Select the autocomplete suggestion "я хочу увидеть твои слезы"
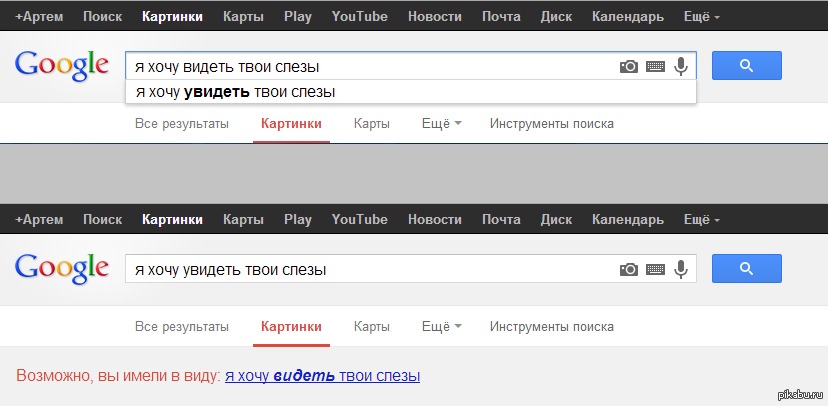 click(x=235, y=92)
